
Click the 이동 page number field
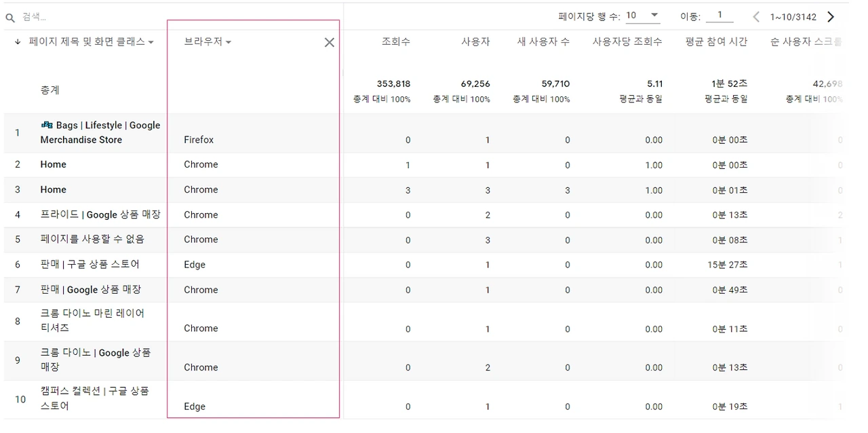click(719, 16)
